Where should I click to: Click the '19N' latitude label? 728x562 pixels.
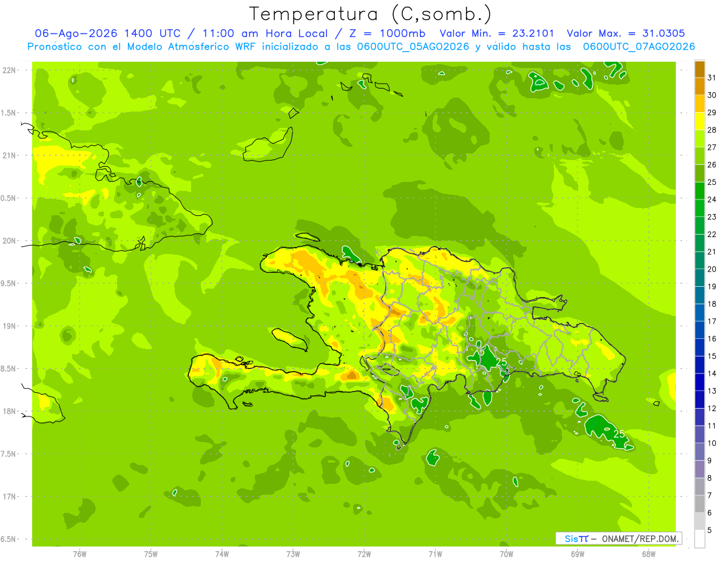[x=10, y=326]
